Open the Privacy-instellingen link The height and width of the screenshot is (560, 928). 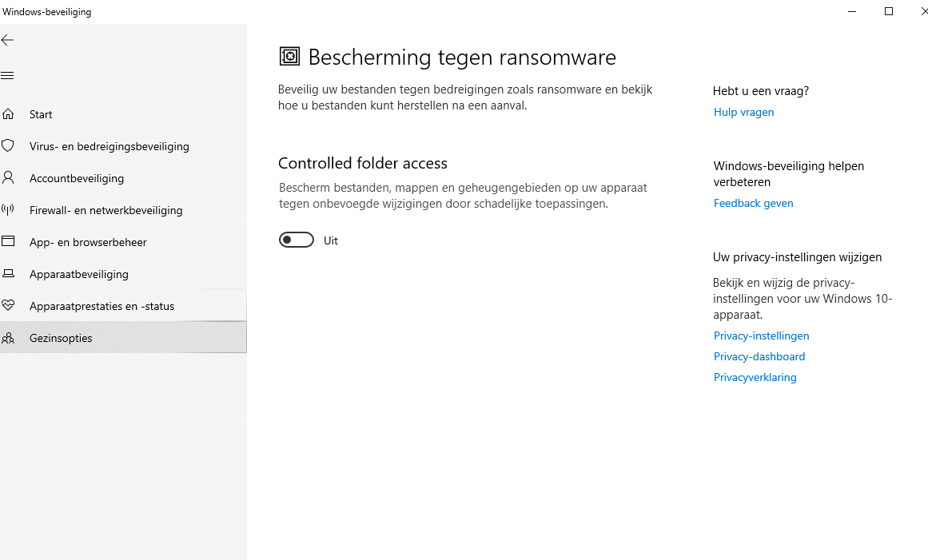pyautogui.click(x=761, y=336)
